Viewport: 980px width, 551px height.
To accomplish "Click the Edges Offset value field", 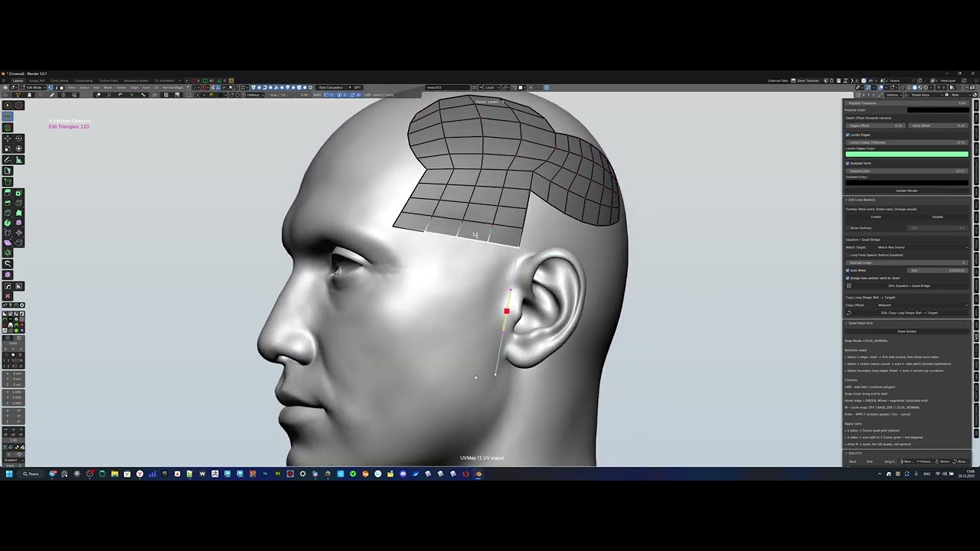I will (875, 126).
